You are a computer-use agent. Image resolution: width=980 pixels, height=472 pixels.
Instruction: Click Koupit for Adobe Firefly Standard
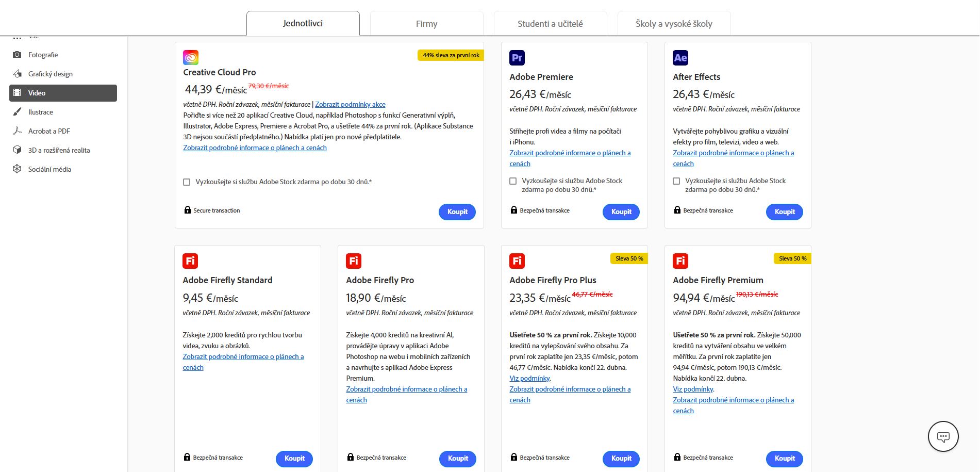tap(294, 459)
